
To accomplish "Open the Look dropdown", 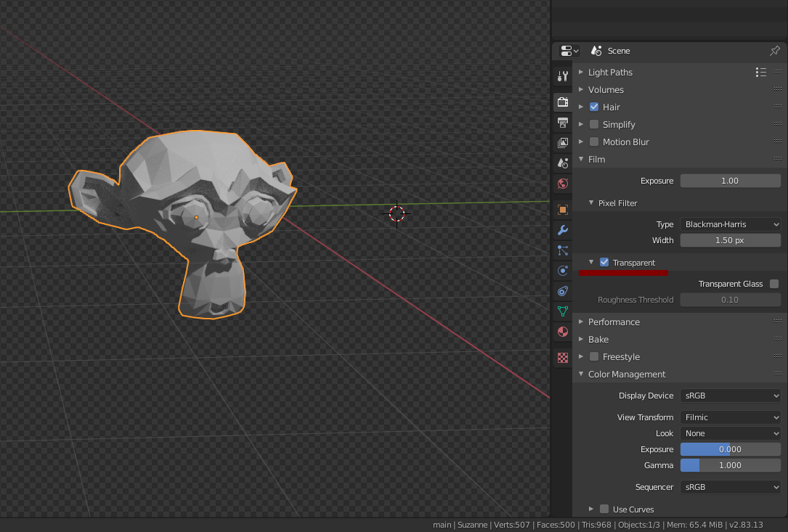I will coord(730,433).
